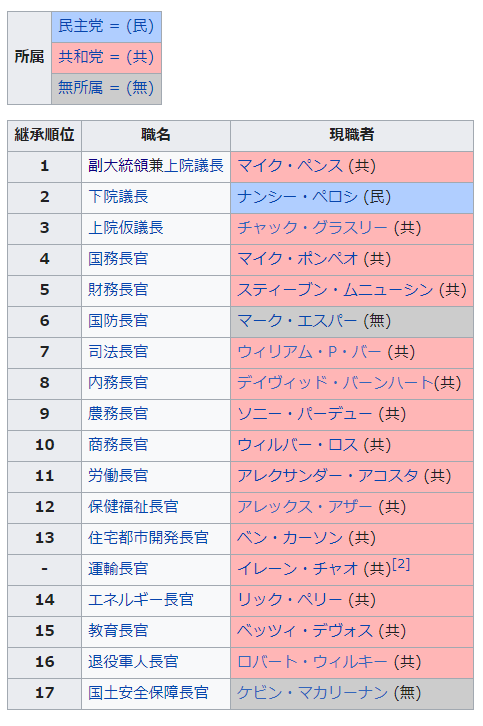Open the マイク・ペンス link
The height and width of the screenshot is (726, 483).
click(290, 166)
